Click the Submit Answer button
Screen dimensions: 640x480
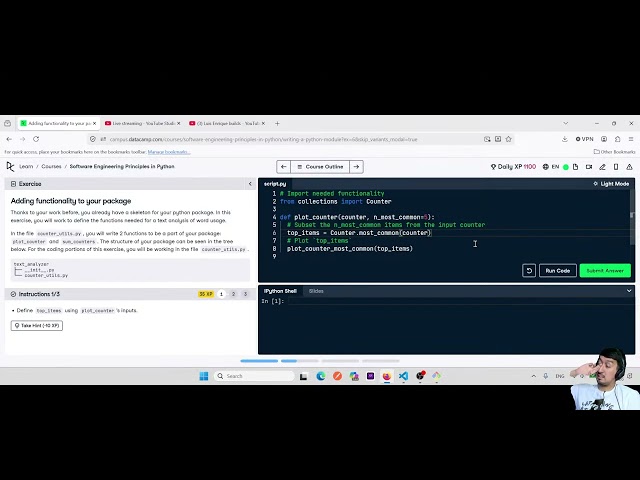click(x=605, y=271)
